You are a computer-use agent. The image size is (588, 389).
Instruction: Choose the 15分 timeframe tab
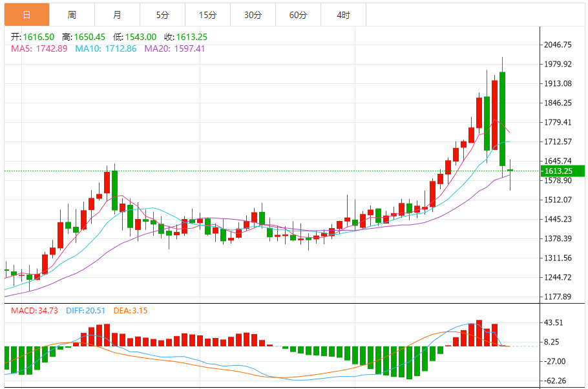[x=207, y=14]
